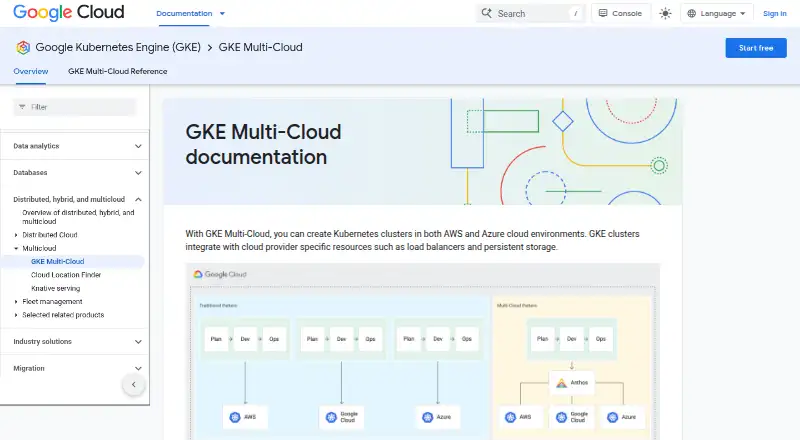The width and height of the screenshot is (800, 440).
Task: Select GKE Multi-Cloud in the sidebar
Action: click(x=58, y=261)
